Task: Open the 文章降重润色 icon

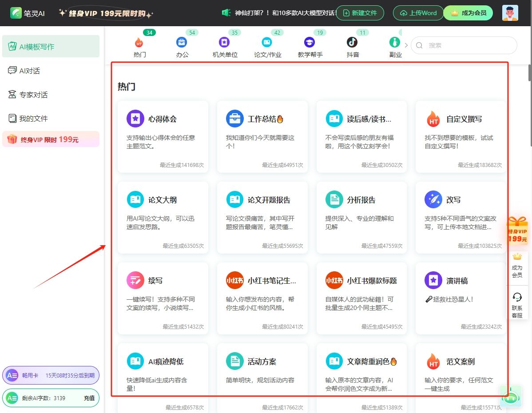Action: (334, 361)
